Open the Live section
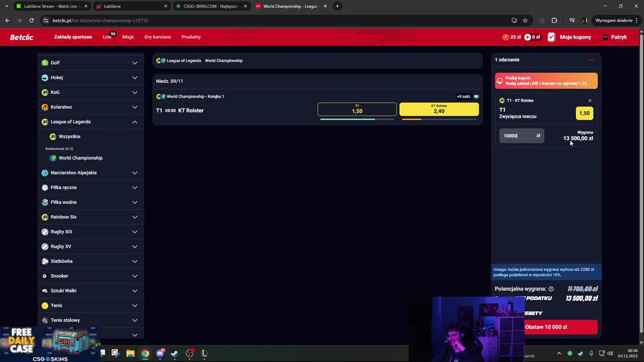 point(107,37)
